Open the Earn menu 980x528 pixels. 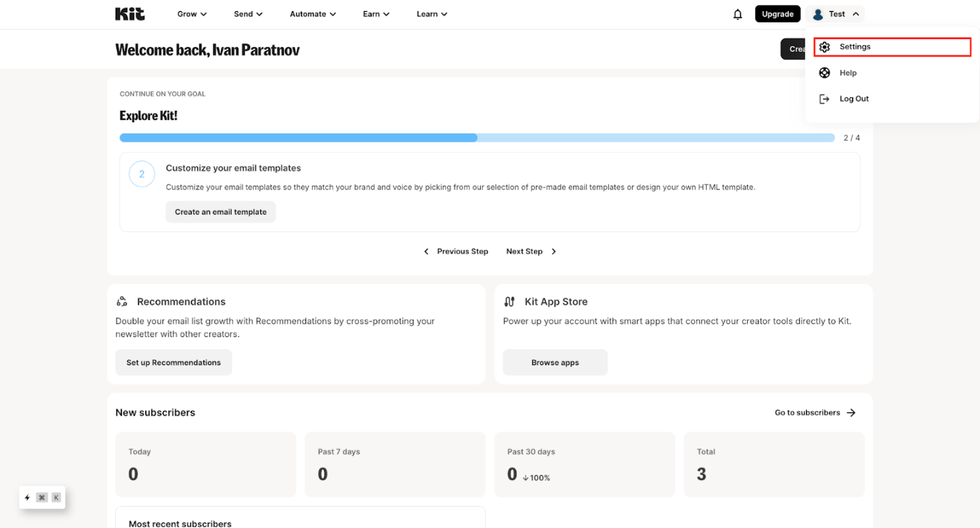(375, 14)
